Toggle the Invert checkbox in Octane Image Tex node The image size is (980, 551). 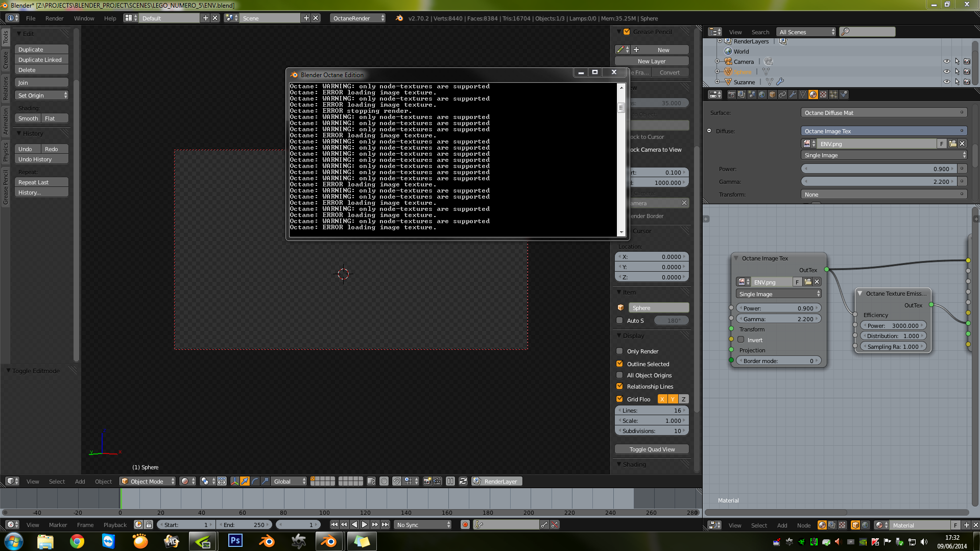[740, 340]
